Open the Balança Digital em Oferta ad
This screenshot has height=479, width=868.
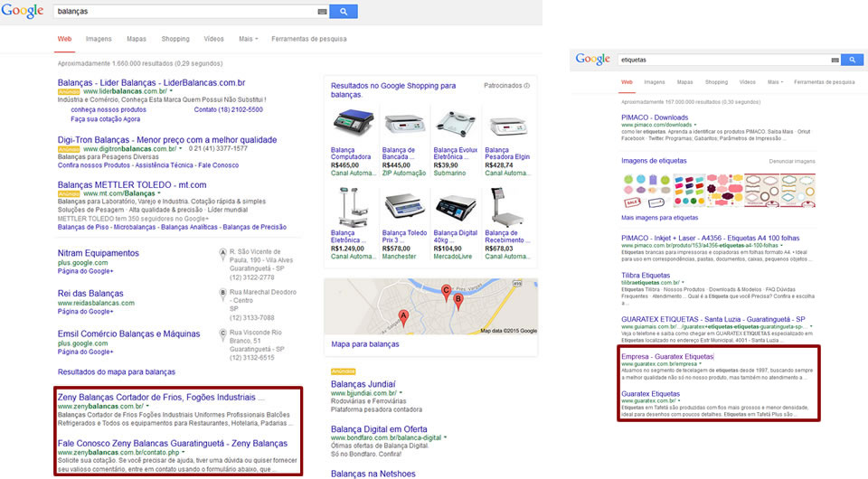[379, 428]
